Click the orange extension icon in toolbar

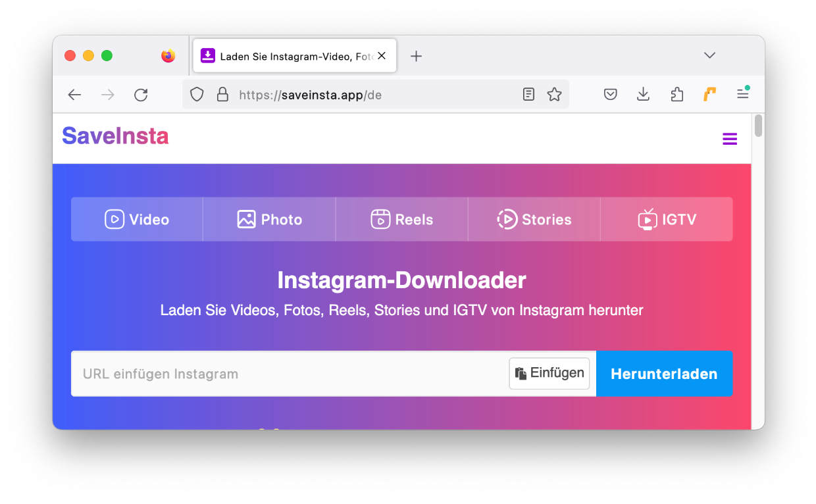tap(709, 95)
